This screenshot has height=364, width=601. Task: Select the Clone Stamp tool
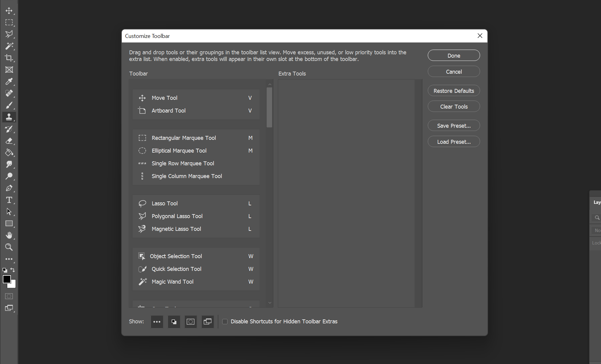click(9, 117)
